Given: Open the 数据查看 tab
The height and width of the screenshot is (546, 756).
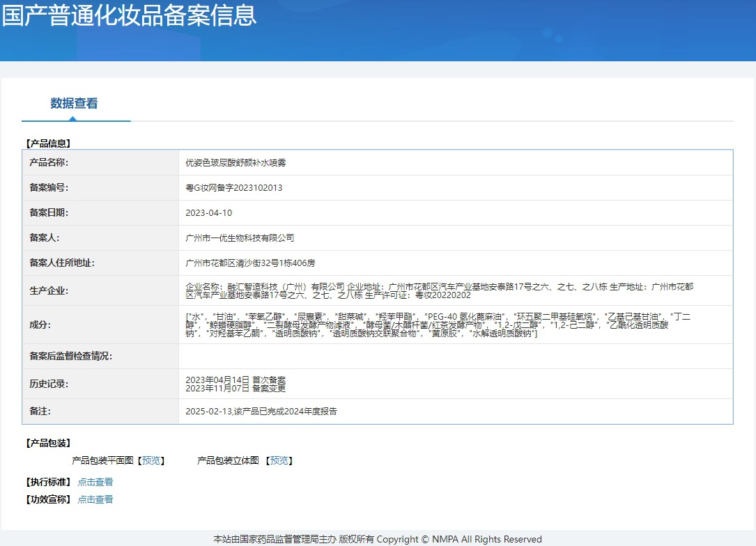Looking at the screenshot, I should (x=75, y=103).
